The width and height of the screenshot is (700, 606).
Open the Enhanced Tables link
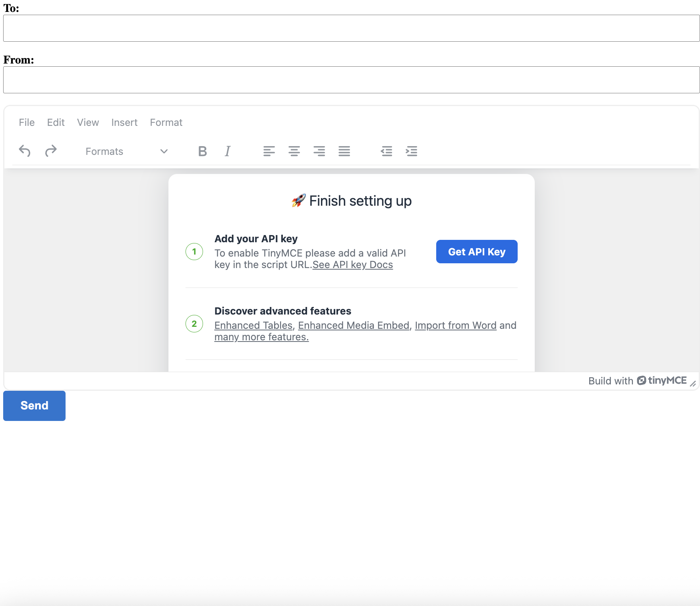pyautogui.click(x=253, y=325)
